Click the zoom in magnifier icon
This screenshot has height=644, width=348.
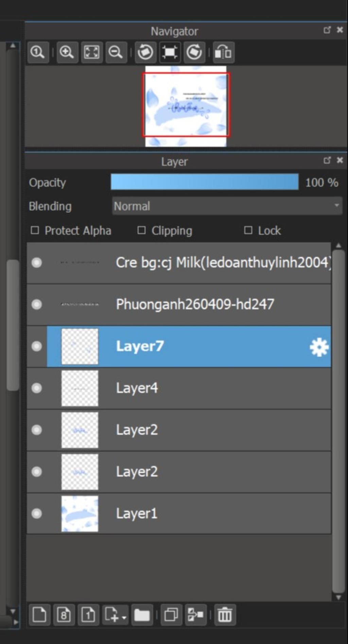pos(67,52)
